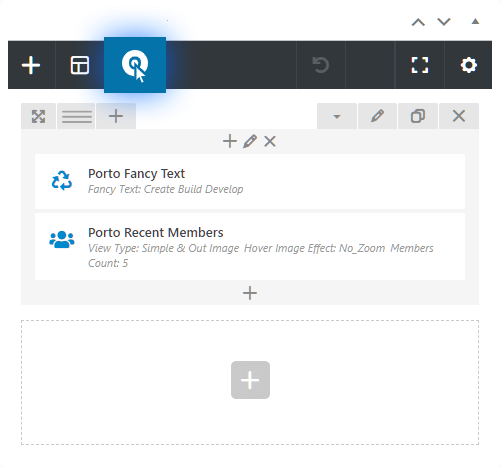Viewport: 501px width, 467px height.
Task: Edit row with pencil tab icon
Action: pyautogui.click(x=377, y=116)
